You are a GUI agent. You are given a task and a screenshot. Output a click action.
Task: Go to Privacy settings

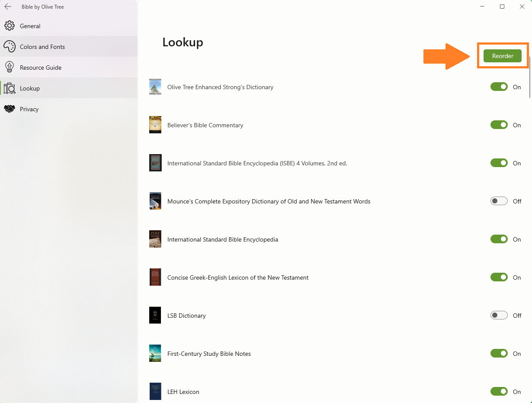69,109
